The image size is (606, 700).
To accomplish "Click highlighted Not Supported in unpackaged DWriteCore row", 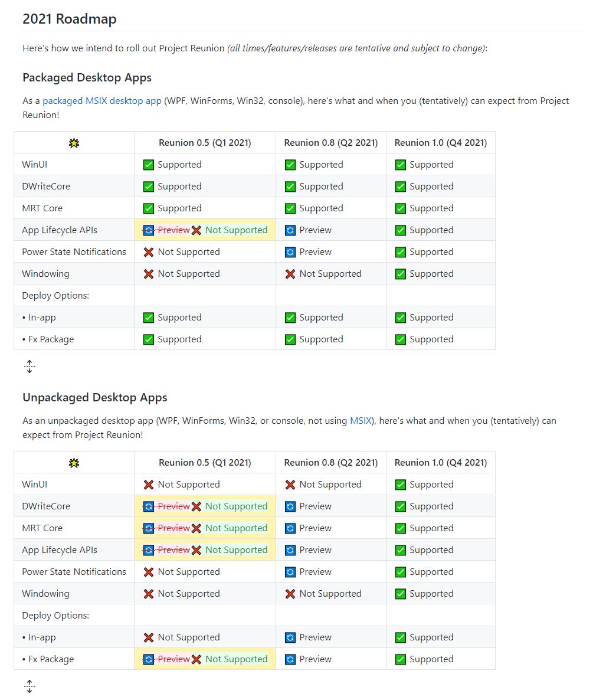I will [237, 506].
